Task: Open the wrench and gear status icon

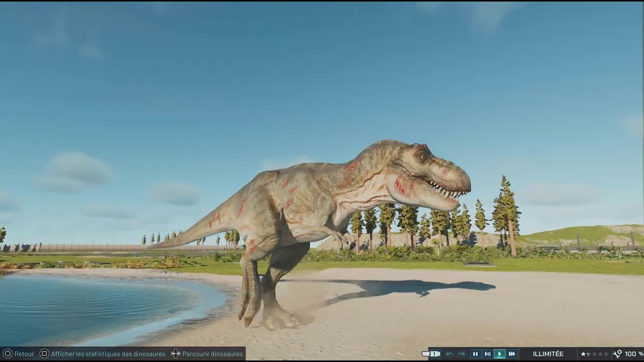Action: [617, 354]
